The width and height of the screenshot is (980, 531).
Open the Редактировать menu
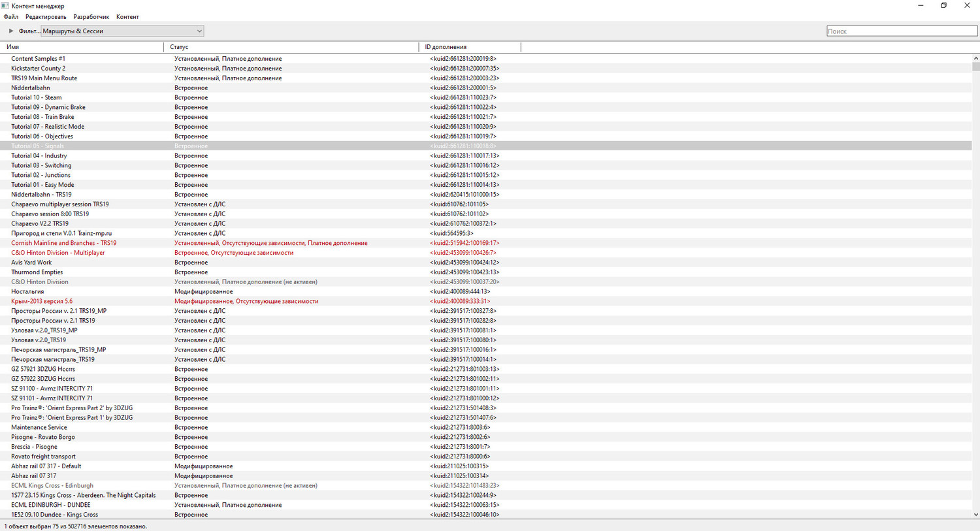46,17
